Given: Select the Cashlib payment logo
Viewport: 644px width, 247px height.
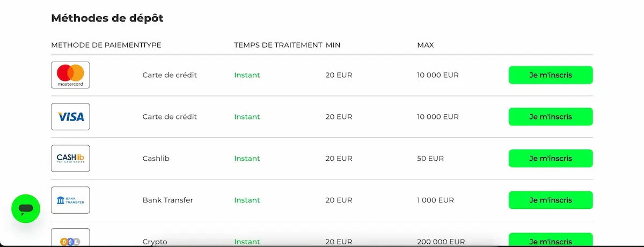Looking at the screenshot, I should click(70, 159).
